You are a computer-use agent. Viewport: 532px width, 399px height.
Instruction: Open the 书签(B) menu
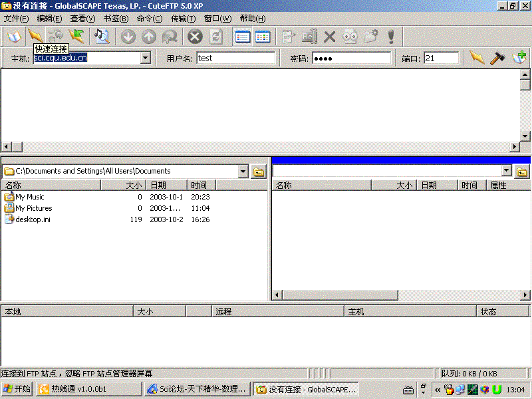[116, 19]
